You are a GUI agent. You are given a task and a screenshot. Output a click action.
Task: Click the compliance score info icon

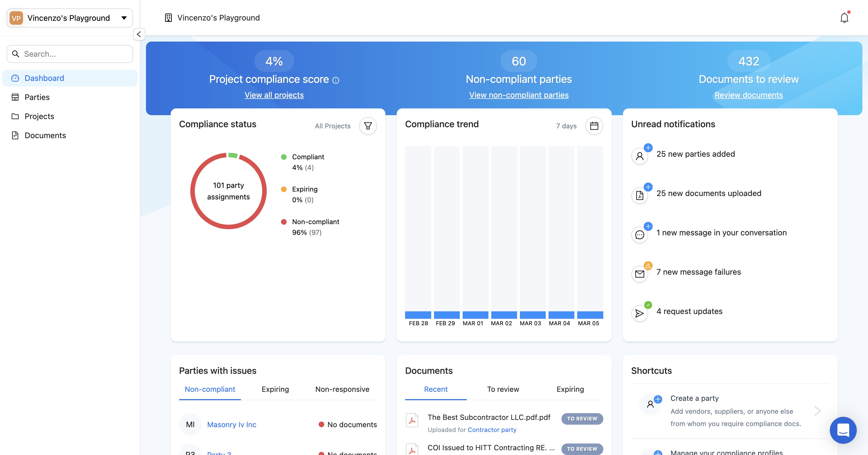pos(336,80)
